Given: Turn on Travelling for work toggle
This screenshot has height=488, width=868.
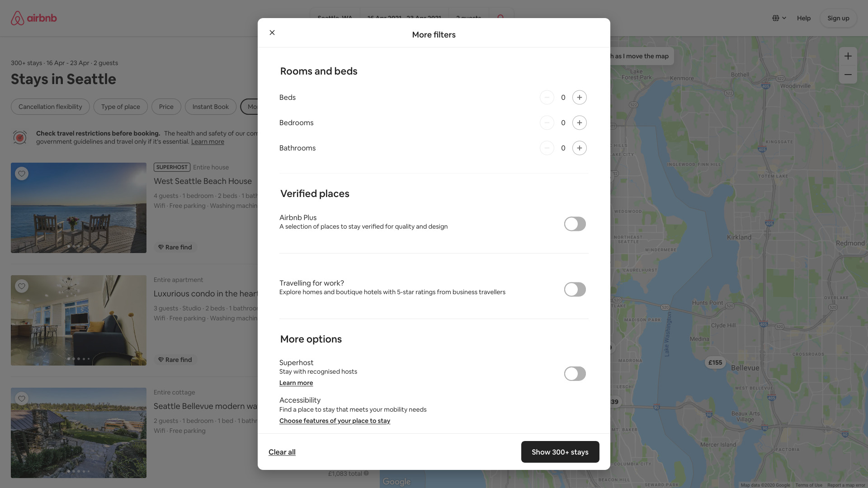Looking at the screenshot, I should (575, 290).
